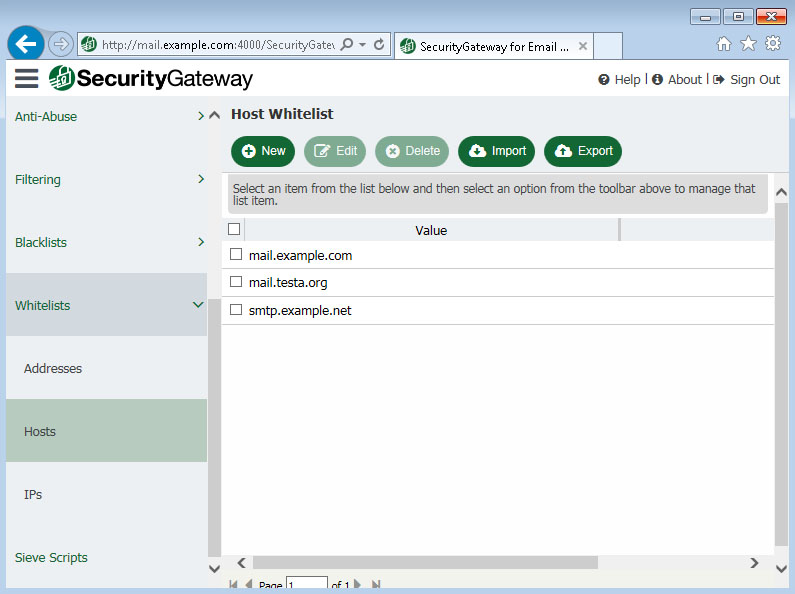Viewport: 795px width, 594px height.
Task: Check the smtp.example.net row checkbox
Action: pos(236,309)
